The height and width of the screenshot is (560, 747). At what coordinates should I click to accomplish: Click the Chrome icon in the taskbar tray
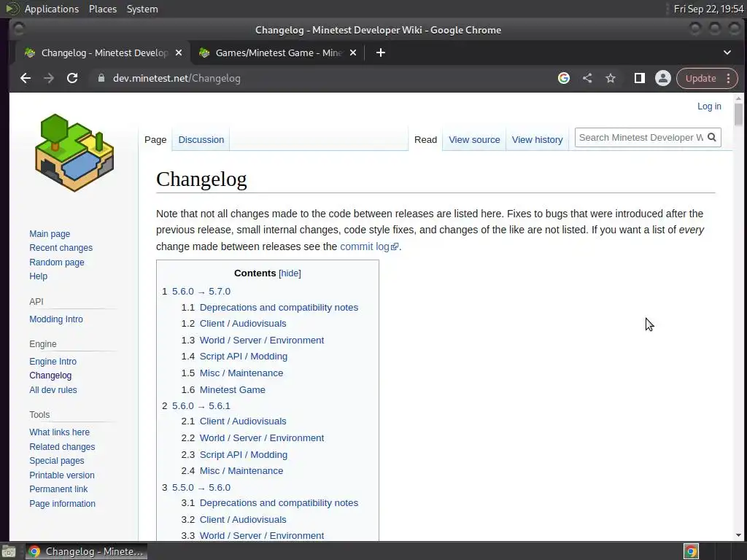coord(692,551)
